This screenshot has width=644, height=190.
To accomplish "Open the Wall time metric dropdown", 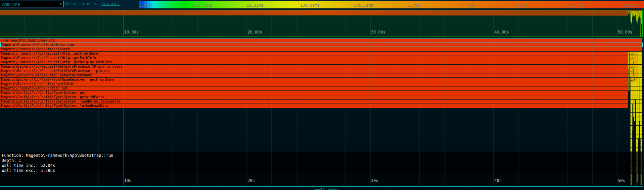I will 32,4.
